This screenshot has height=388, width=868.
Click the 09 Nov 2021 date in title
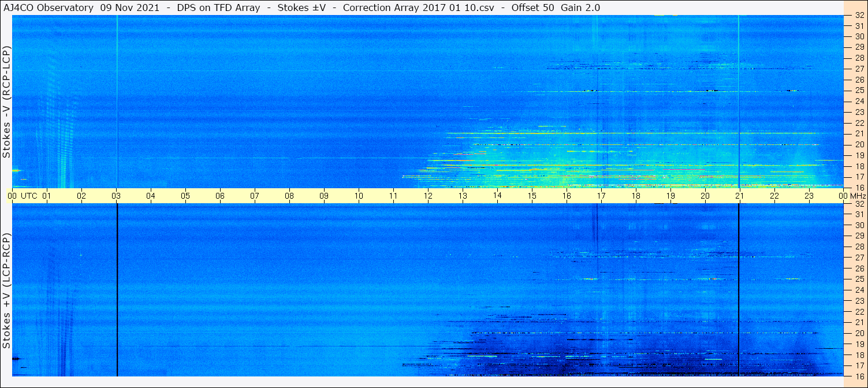pyautogui.click(x=132, y=8)
